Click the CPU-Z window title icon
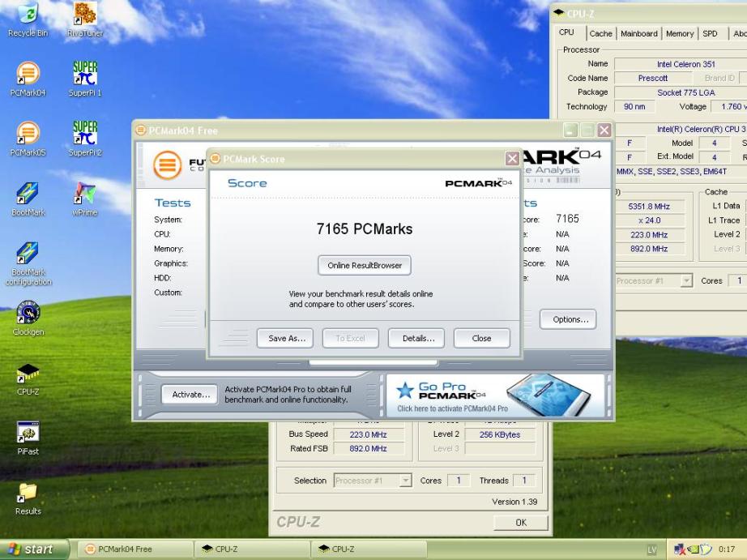Viewport: 747px width, 560px height. pos(558,13)
